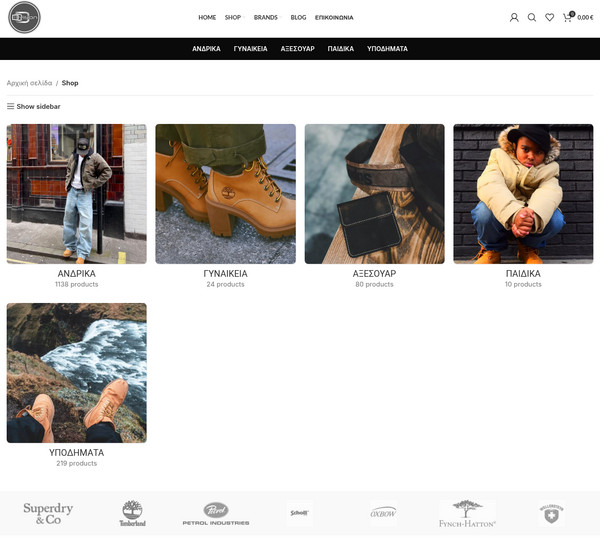Click the 80 products count
This screenshot has width=600, height=550.
[374, 284]
